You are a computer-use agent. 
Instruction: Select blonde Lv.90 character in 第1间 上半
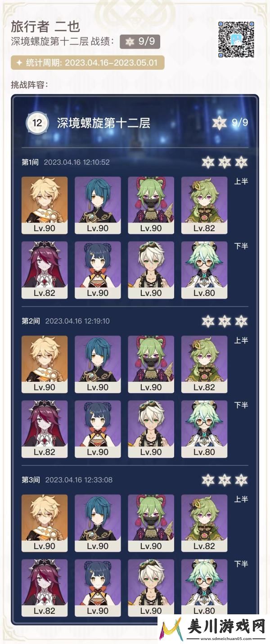coord(45,206)
